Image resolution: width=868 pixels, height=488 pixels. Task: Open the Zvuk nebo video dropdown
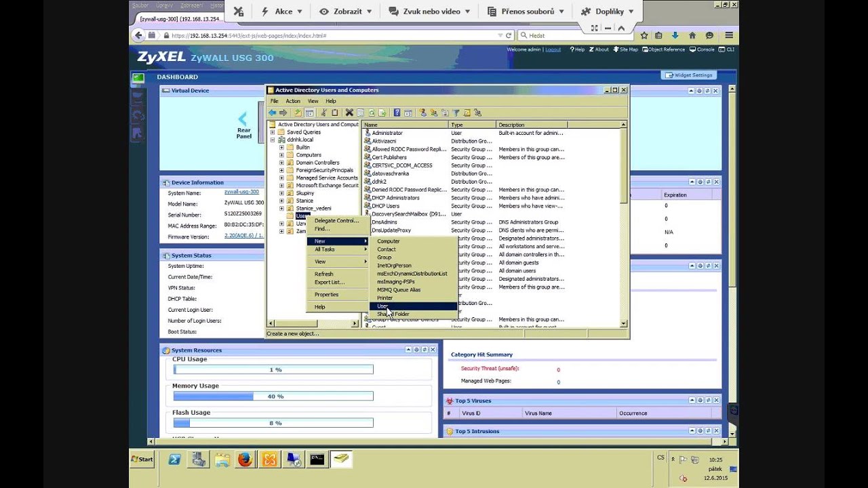(x=429, y=12)
